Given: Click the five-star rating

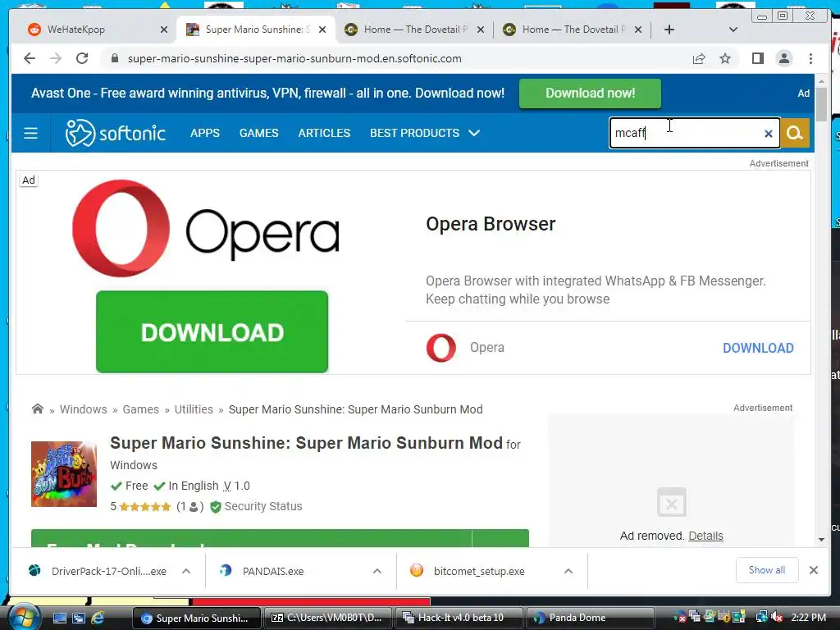Looking at the screenshot, I should [144, 507].
